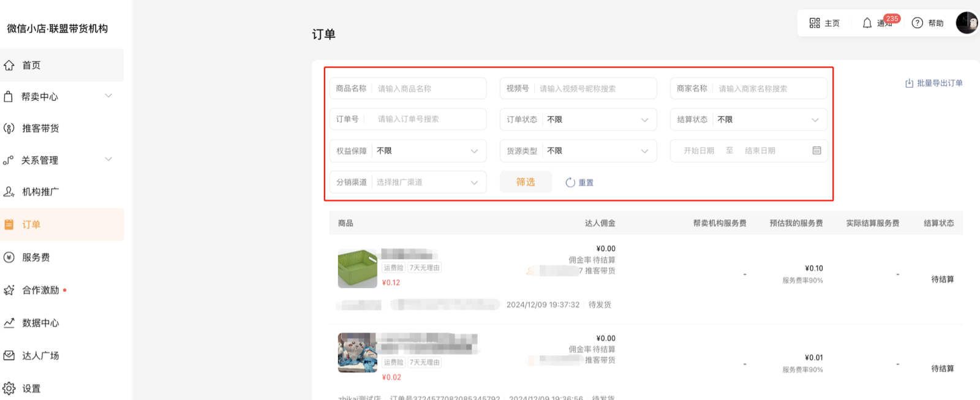
Task: Open the help question mark icon
Action: [917, 23]
